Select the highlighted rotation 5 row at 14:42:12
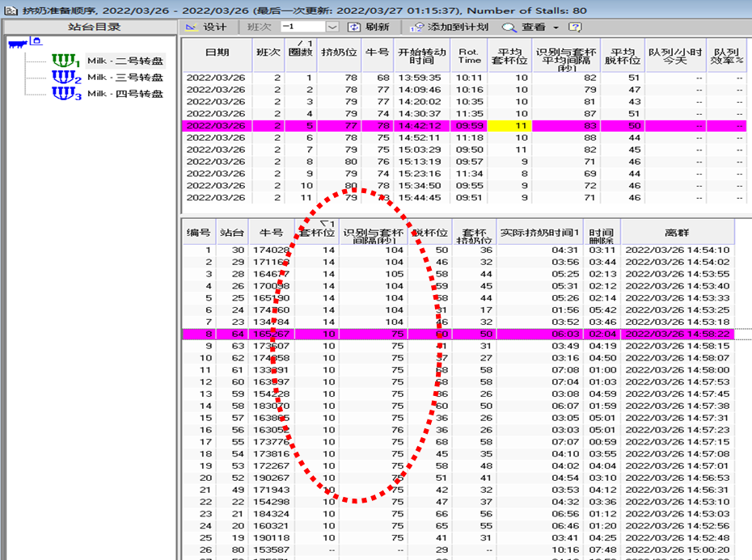The width and height of the screenshot is (752, 560). point(464,125)
